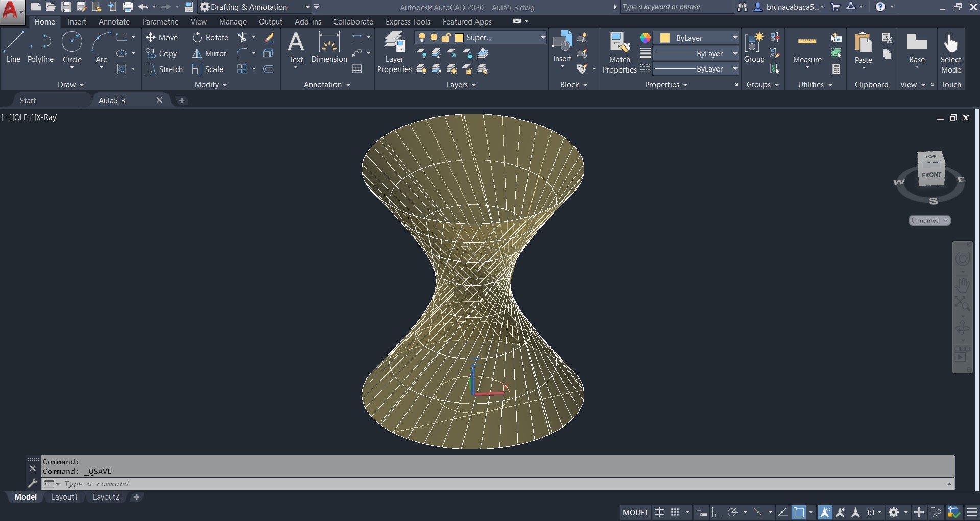Open the Unnamed UCS dropdown below ViewCube
The height and width of the screenshot is (521, 980).
[x=929, y=221]
